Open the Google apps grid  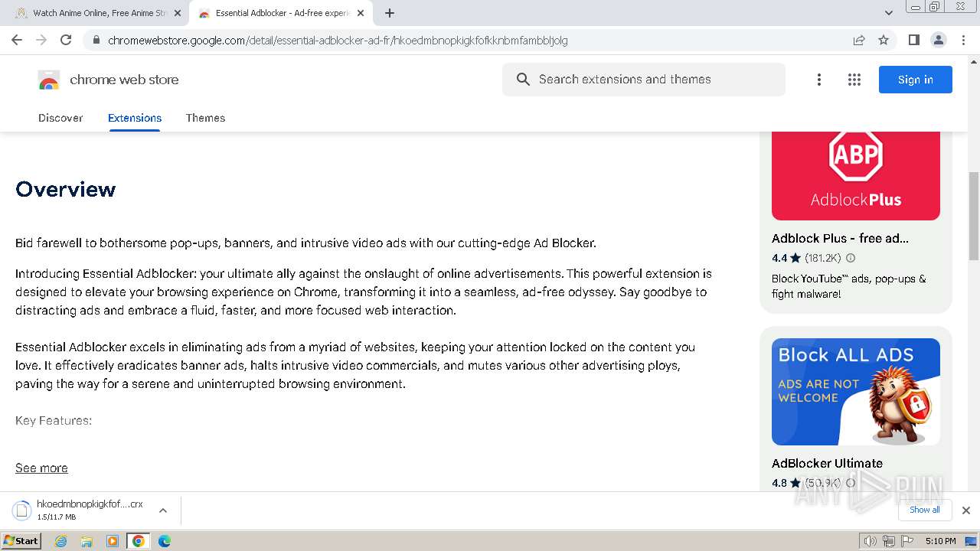pyautogui.click(x=854, y=80)
